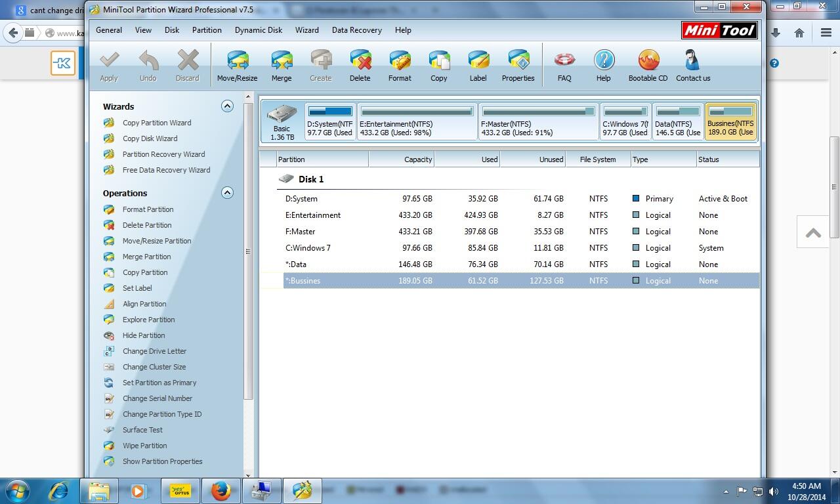This screenshot has width=840, height=504.
Task: Open the Disk menu
Action: pyautogui.click(x=172, y=30)
